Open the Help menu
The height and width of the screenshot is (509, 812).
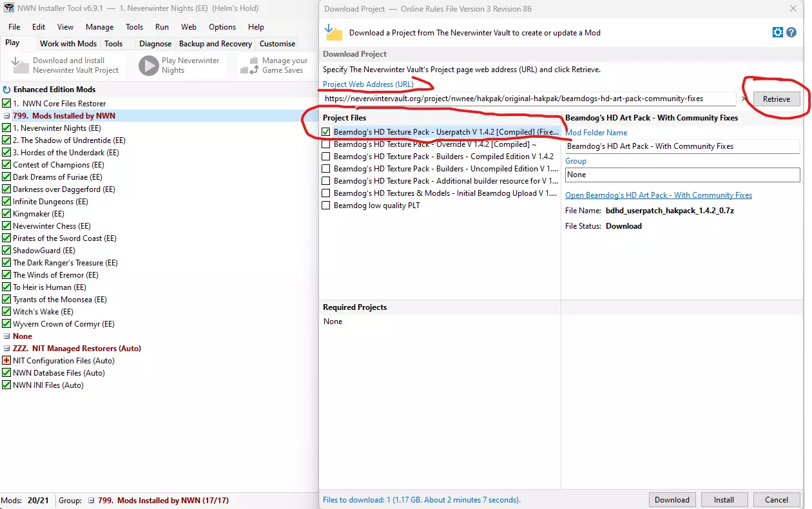point(256,27)
